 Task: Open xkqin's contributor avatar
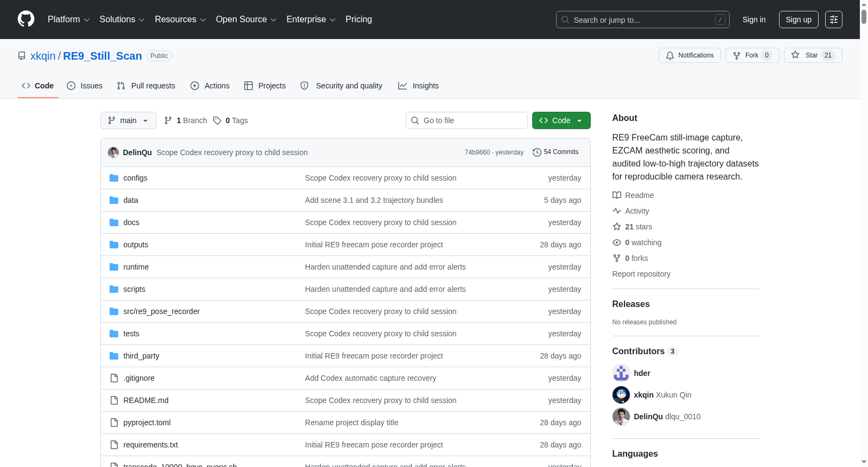(621, 395)
